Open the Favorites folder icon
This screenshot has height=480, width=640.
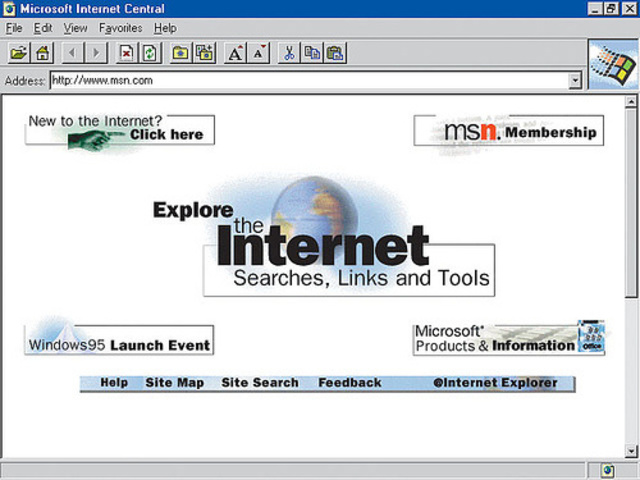180,53
